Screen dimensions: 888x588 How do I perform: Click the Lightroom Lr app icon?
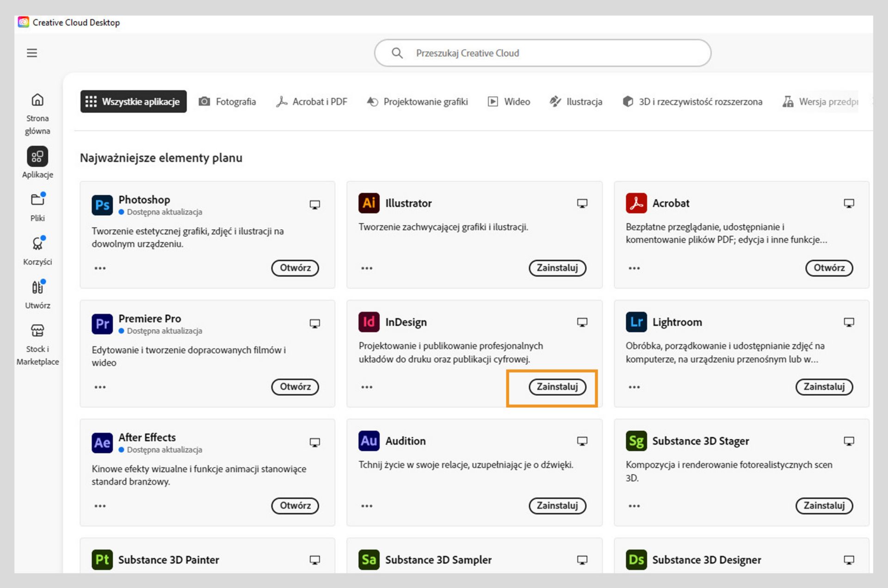[x=636, y=322]
